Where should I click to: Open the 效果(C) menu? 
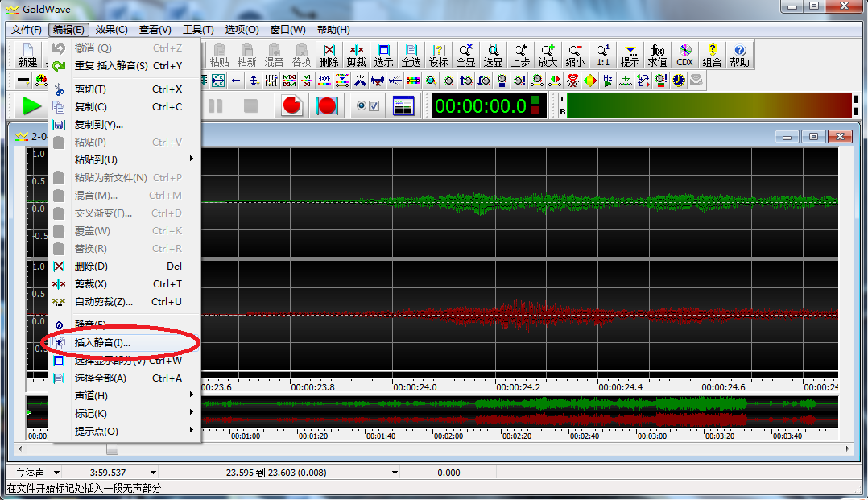pos(111,30)
